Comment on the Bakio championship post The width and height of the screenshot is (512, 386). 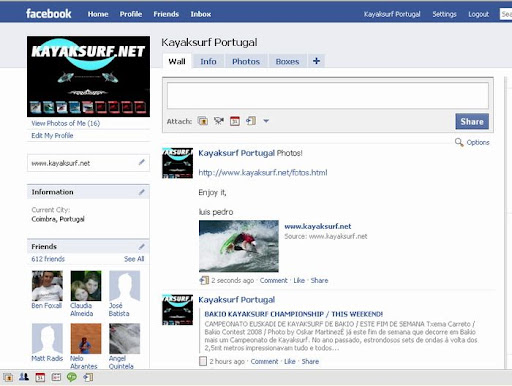264,361
